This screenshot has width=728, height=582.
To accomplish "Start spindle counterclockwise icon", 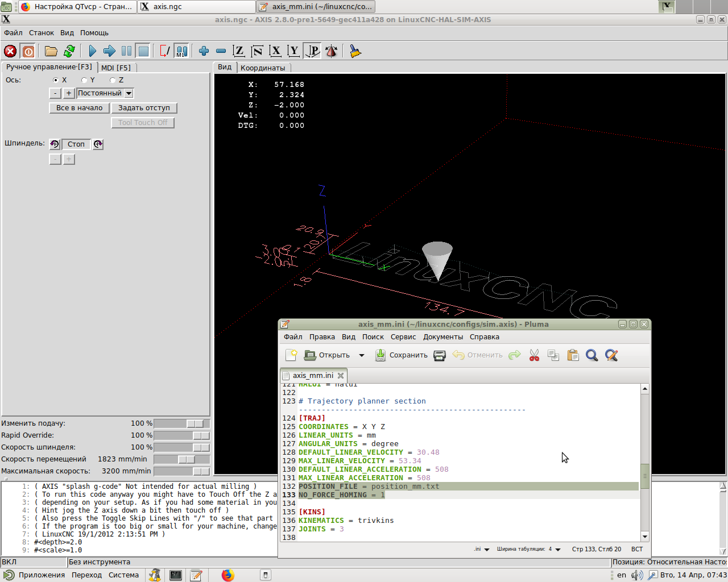I will coord(55,144).
